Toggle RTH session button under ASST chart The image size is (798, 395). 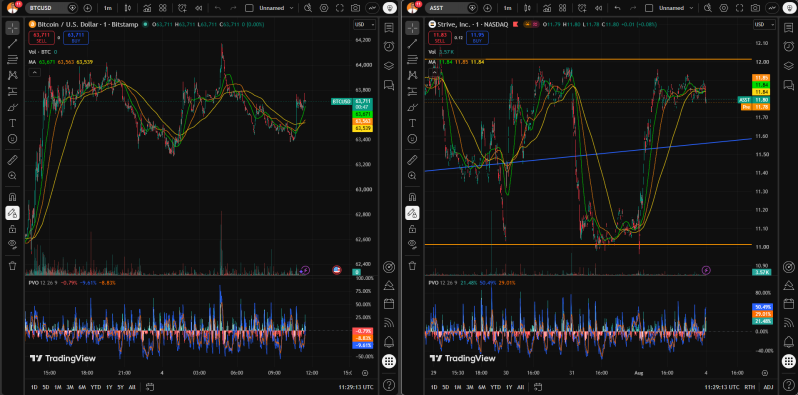(750, 387)
